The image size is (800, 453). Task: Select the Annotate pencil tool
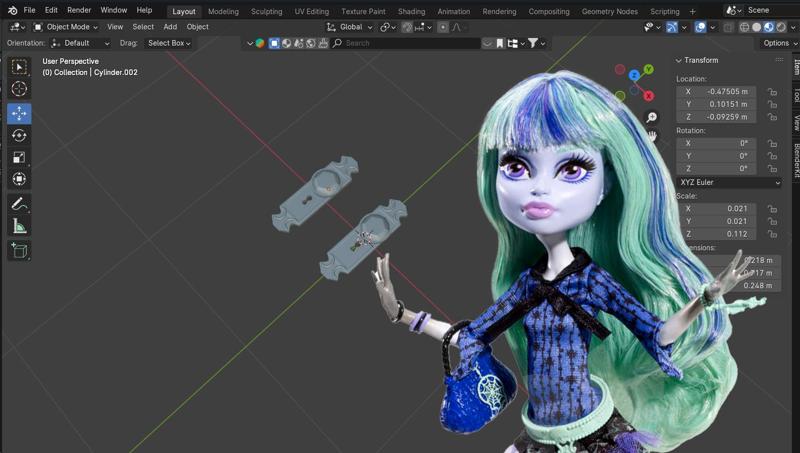19,204
